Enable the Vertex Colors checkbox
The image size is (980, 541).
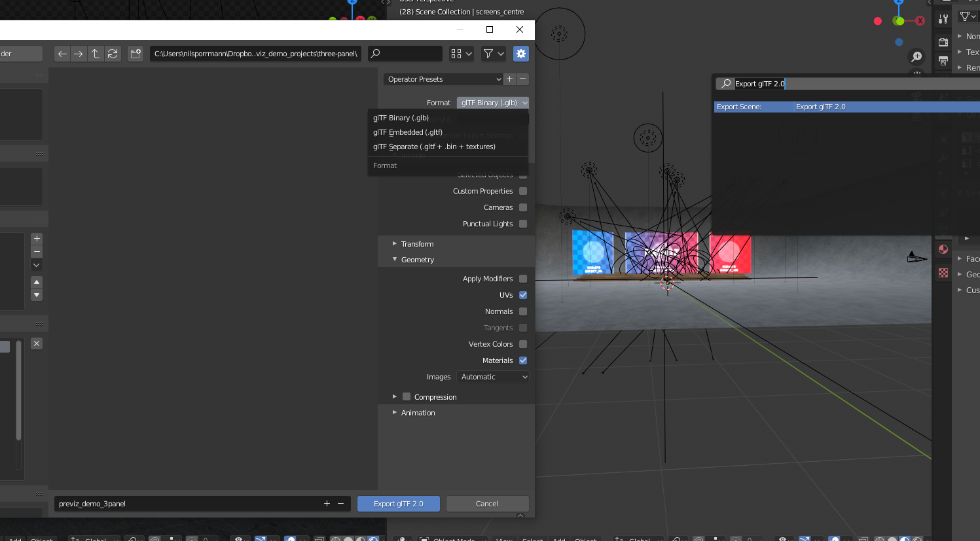(x=523, y=344)
